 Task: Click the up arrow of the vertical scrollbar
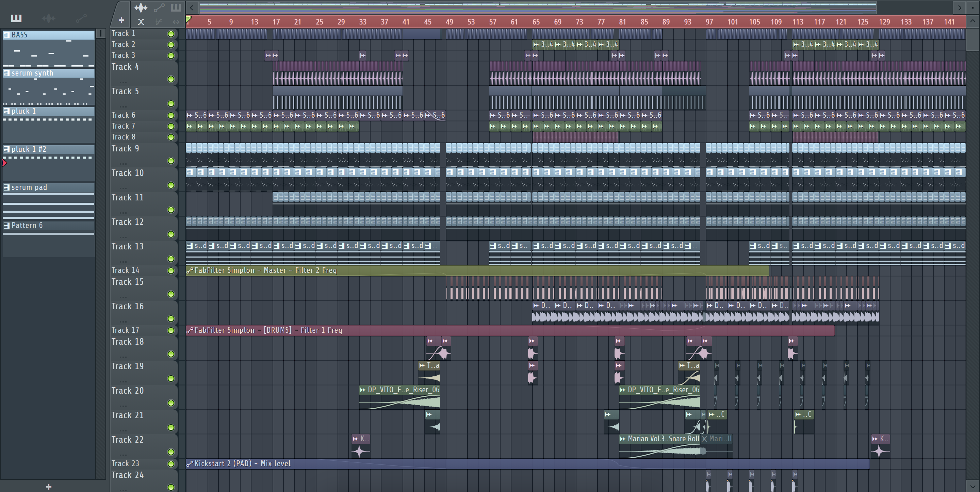pyautogui.click(x=973, y=21)
